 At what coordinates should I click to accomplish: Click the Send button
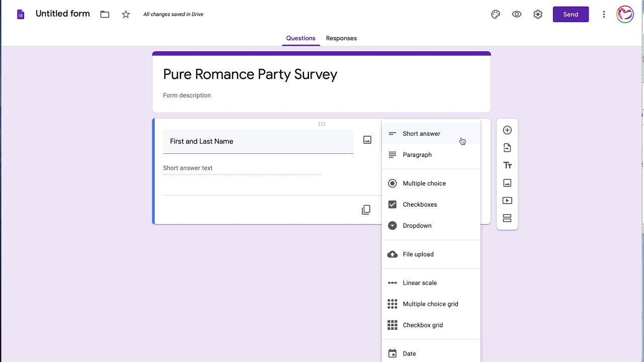[571, 15]
